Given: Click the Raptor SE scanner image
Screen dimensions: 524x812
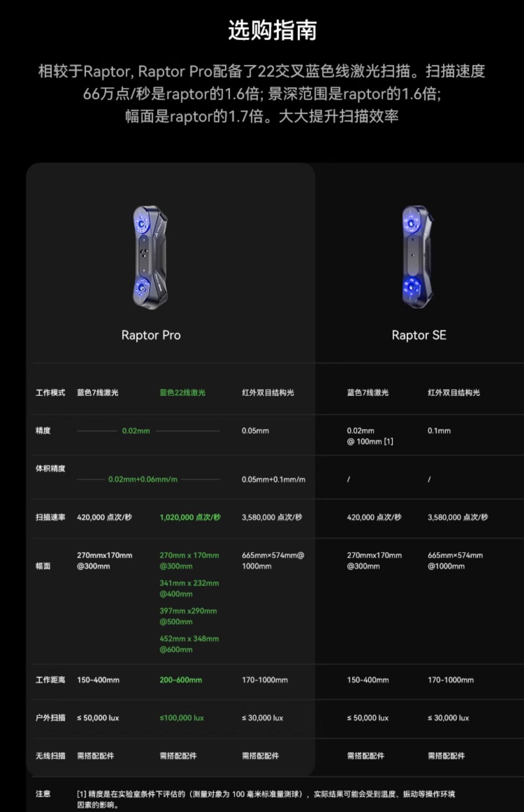Looking at the screenshot, I should (x=418, y=257).
